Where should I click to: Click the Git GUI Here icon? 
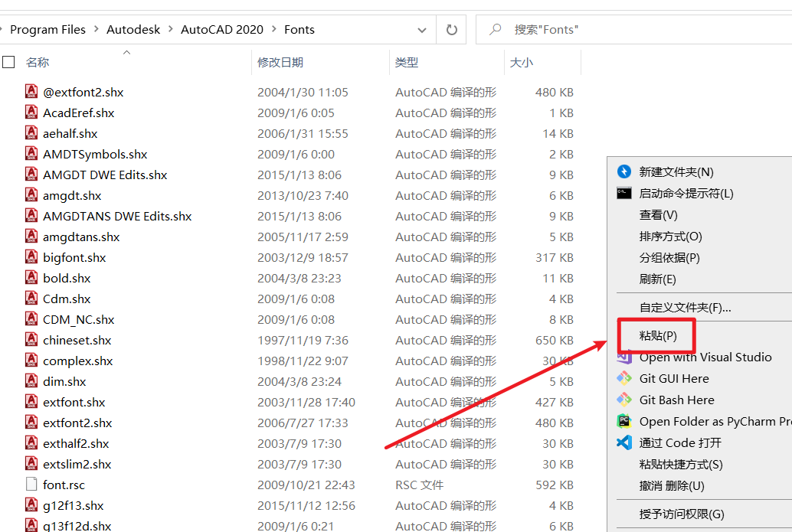tap(624, 379)
